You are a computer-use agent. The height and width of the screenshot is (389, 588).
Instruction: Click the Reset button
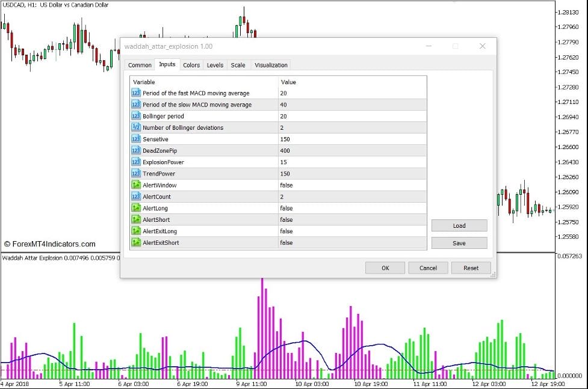coord(471,268)
